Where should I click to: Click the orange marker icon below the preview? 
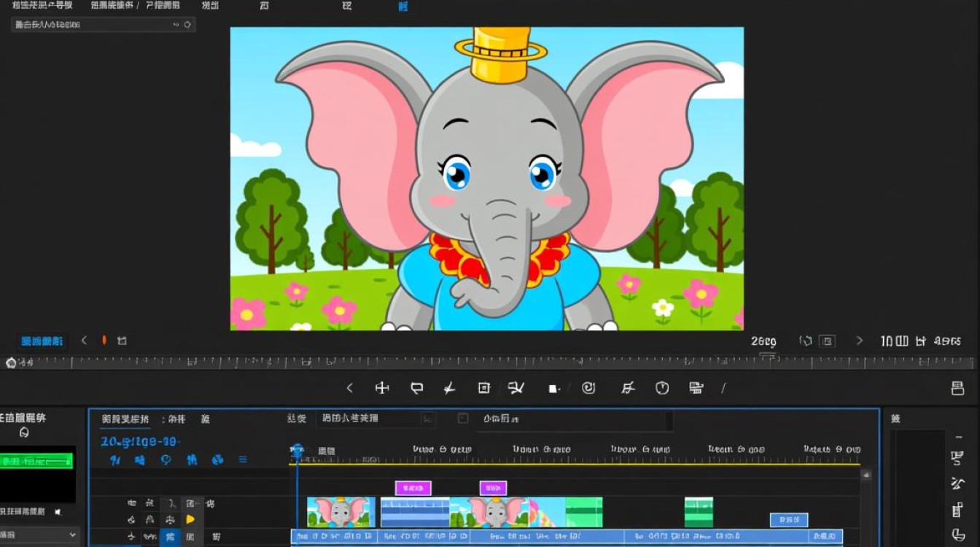click(104, 340)
